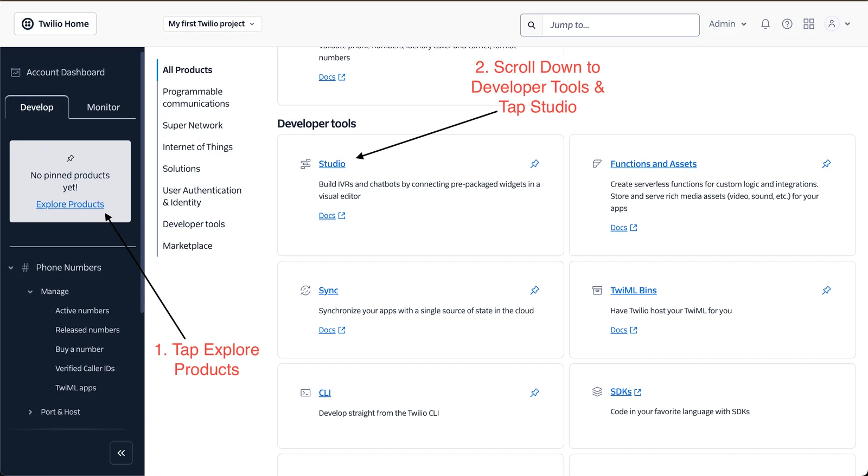Open the user profile avatar menu

click(x=837, y=24)
